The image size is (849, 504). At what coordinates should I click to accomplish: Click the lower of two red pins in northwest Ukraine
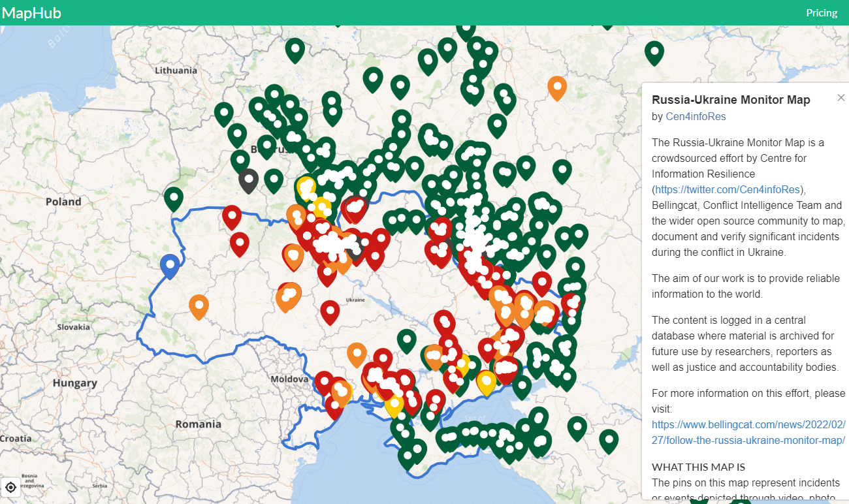240,244
